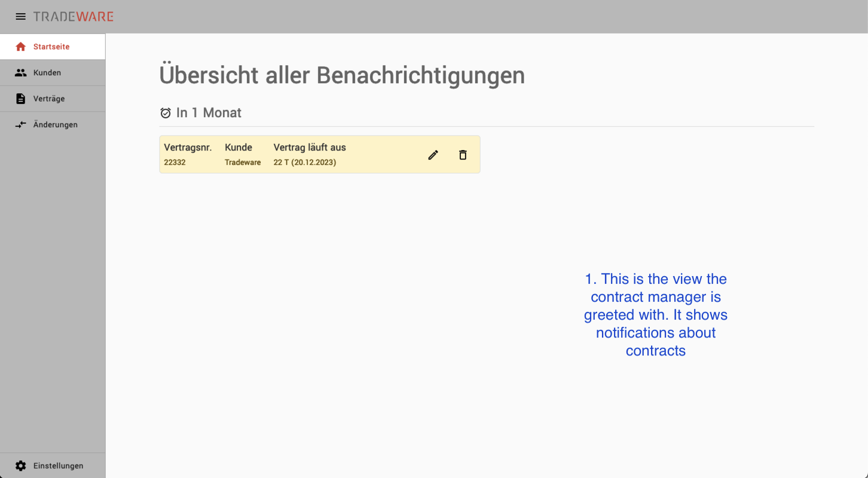
Task: Click the Vertragsnr. column label
Action: click(x=188, y=148)
